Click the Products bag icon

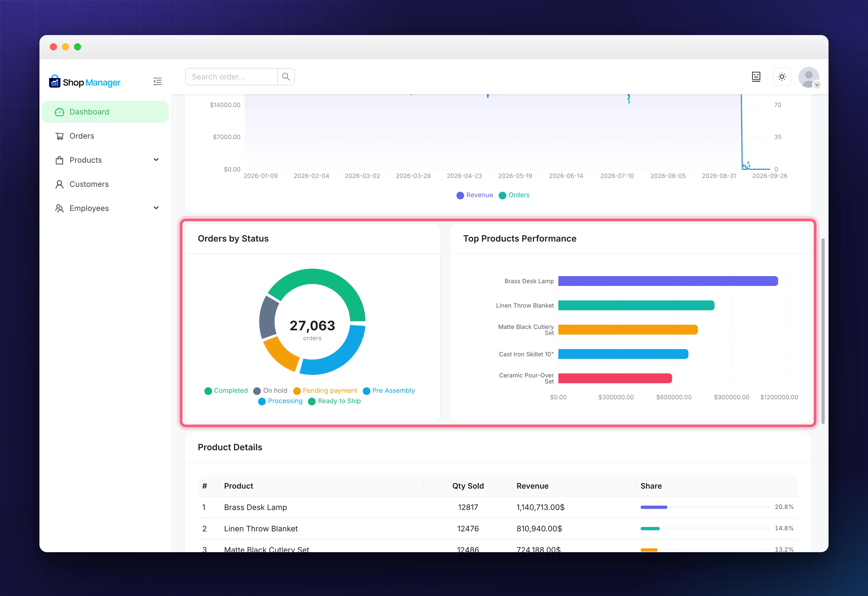click(x=59, y=160)
